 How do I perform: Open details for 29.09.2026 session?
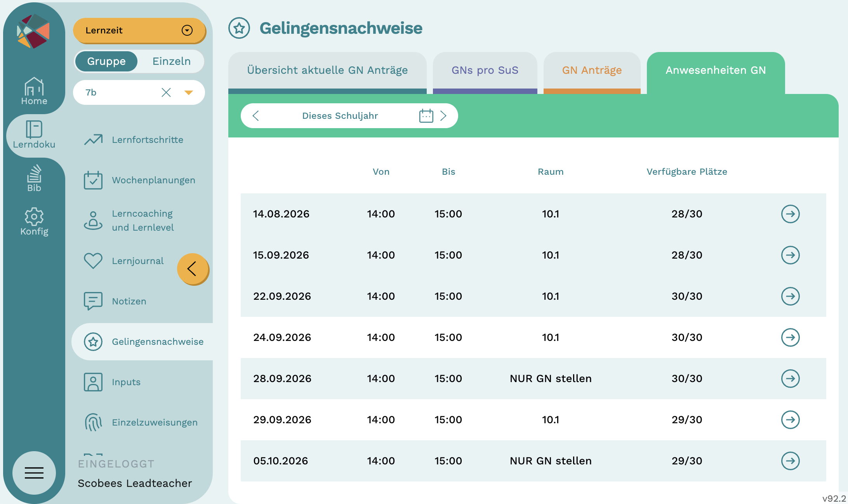790,420
